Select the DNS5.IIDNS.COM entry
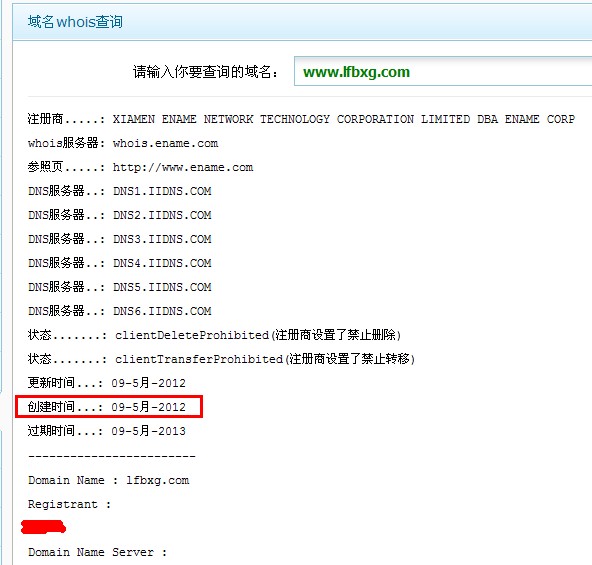 coord(162,287)
